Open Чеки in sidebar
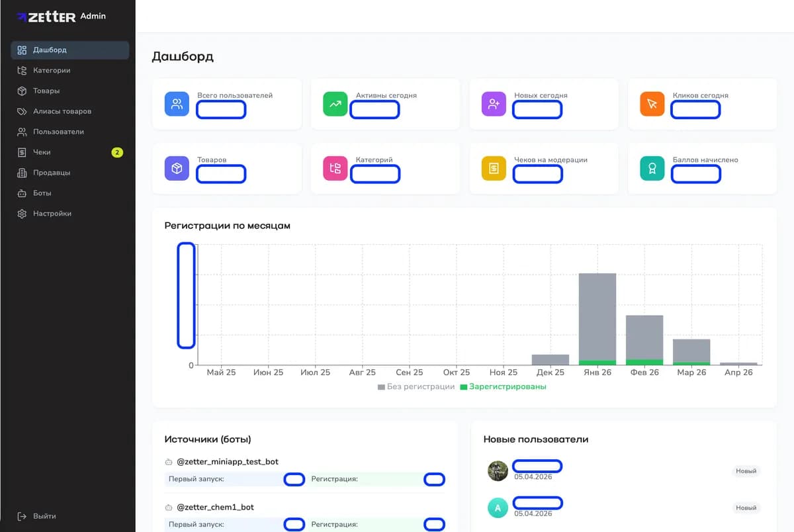Image resolution: width=794 pixels, height=532 pixels. (70, 152)
